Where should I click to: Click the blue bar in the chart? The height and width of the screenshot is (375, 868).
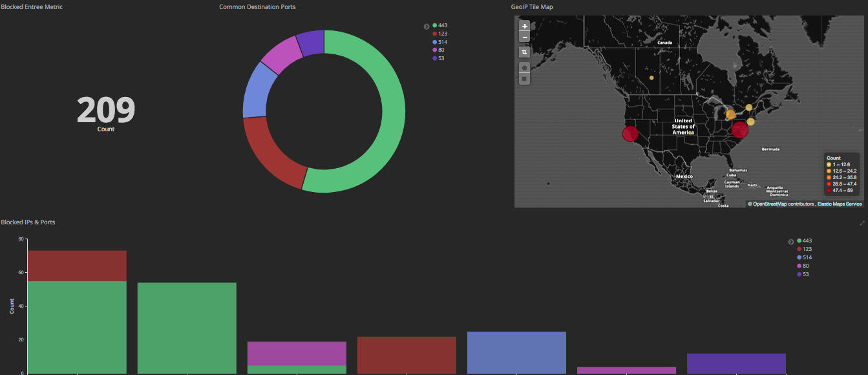pyautogui.click(x=516, y=352)
